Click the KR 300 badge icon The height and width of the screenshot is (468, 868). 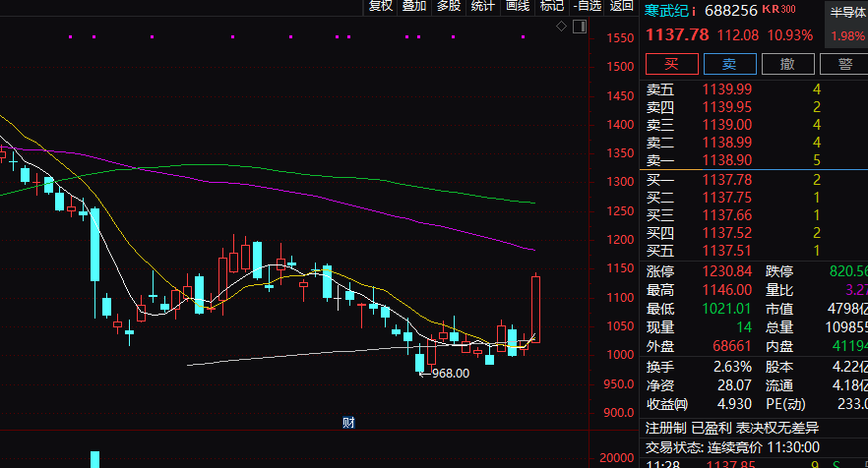781,9
